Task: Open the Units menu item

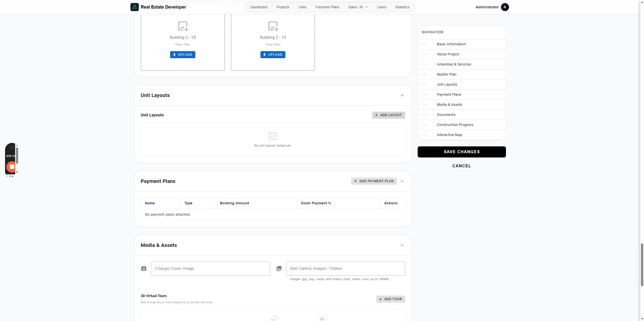Action: pos(302,7)
